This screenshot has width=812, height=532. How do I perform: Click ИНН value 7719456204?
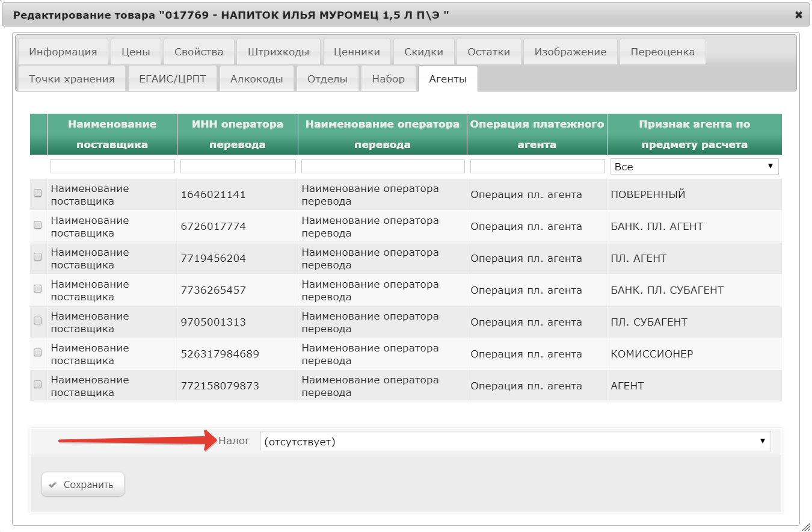214,258
